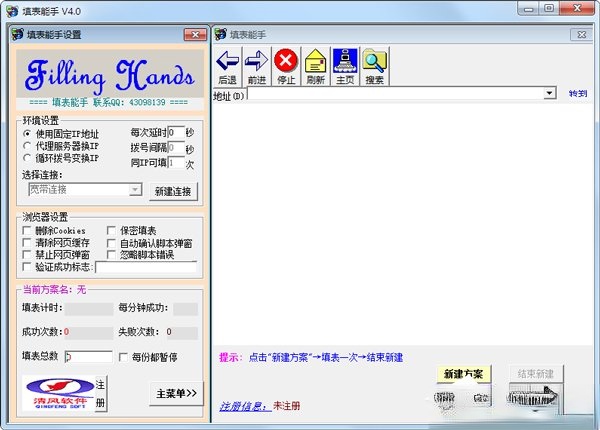Image resolution: width=600 pixels, height=430 pixels.
Task: Click the 同IP可填 count input field
Action: tap(176, 163)
